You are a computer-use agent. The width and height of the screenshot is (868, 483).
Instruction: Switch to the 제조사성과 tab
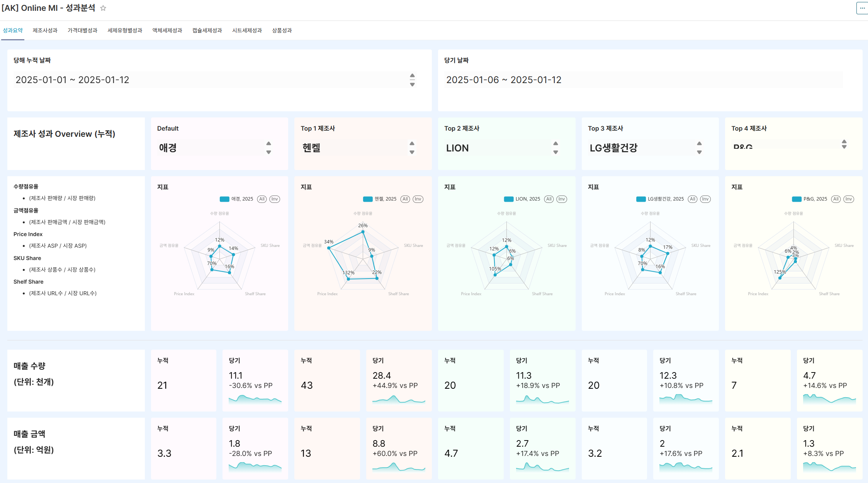(x=45, y=31)
